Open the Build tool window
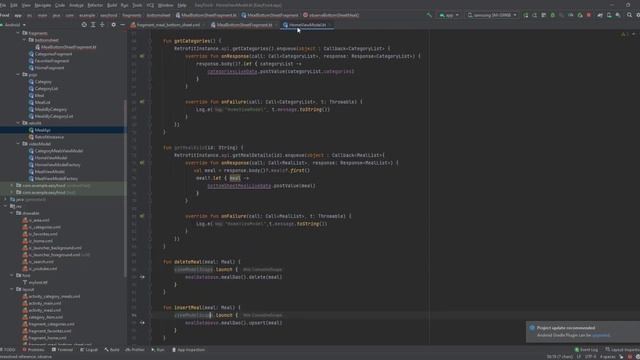Viewport: 640px width, 360px height. pyautogui.click(x=112, y=350)
